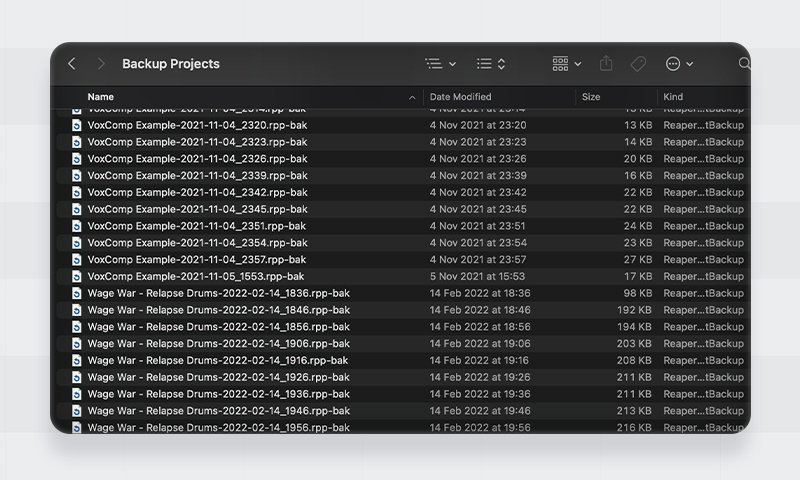Select file icon of VoxComp Example-2021-11-04_2357
Screen dimensions: 800x480
point(77,260)
